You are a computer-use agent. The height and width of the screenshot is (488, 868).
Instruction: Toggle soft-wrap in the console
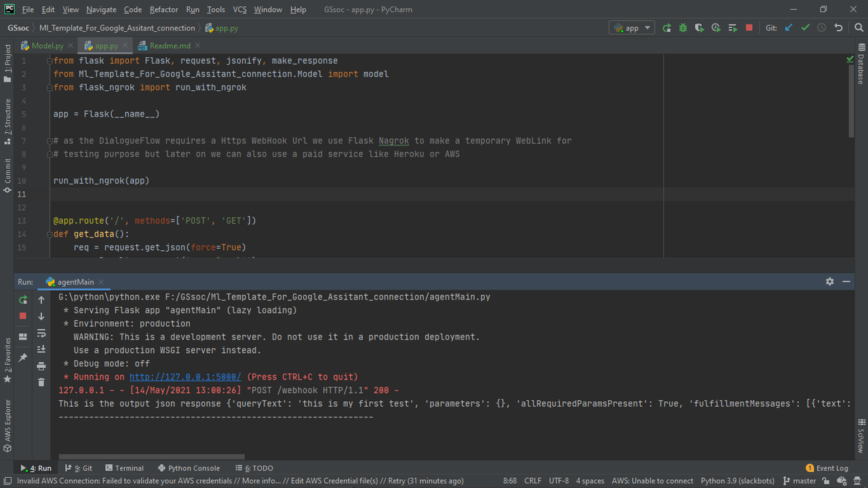click(41, 333)
